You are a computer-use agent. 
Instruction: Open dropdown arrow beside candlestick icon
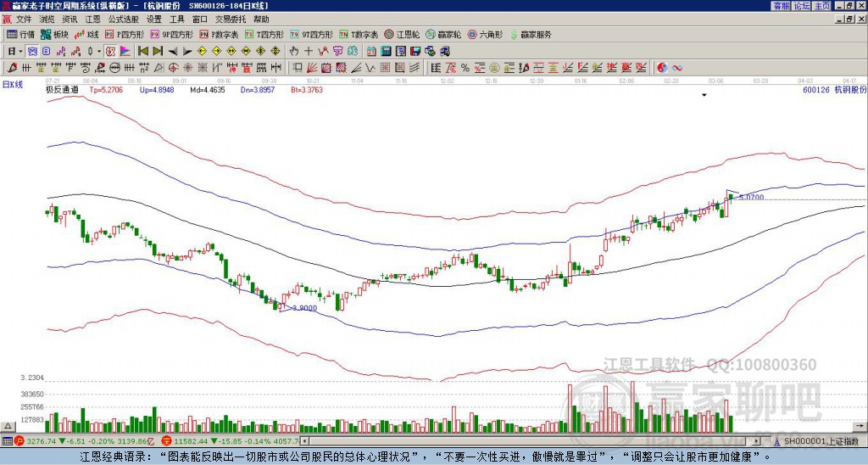point(99,51)
